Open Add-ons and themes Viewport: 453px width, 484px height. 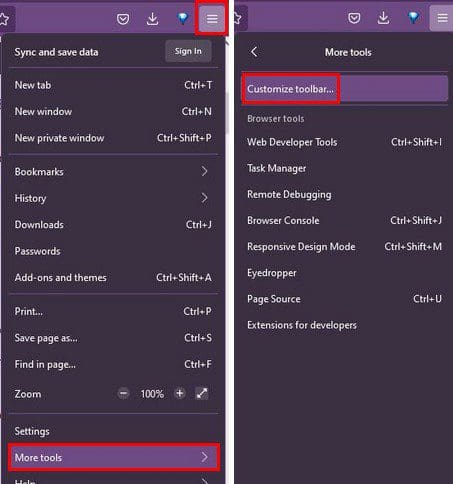pos(113,277)
